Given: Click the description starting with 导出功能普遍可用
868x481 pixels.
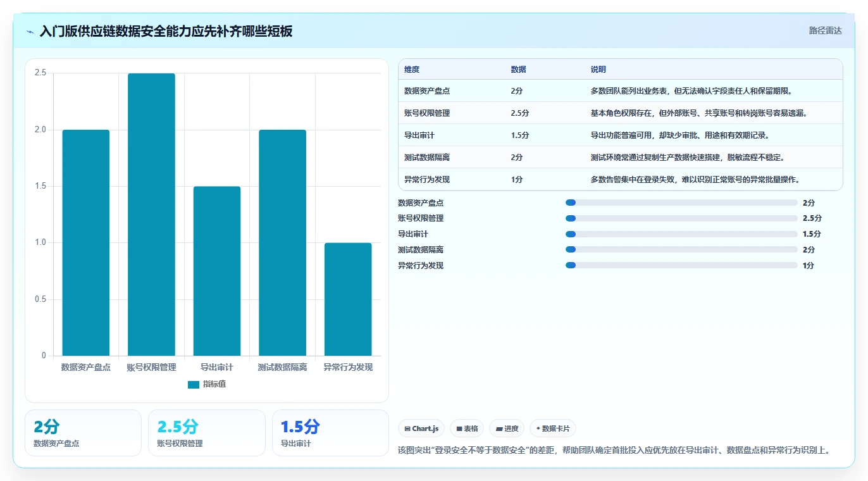Looking at the screenshot, I should (680, 135).
